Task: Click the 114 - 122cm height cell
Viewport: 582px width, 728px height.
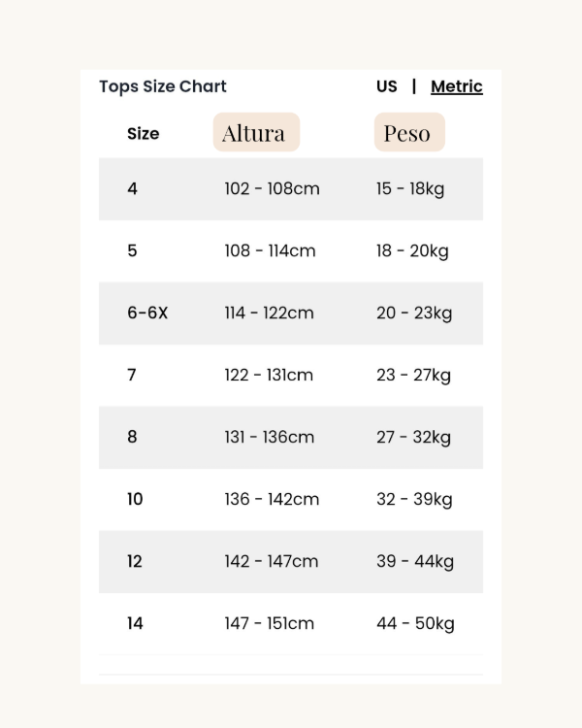Action: point(269,314)
